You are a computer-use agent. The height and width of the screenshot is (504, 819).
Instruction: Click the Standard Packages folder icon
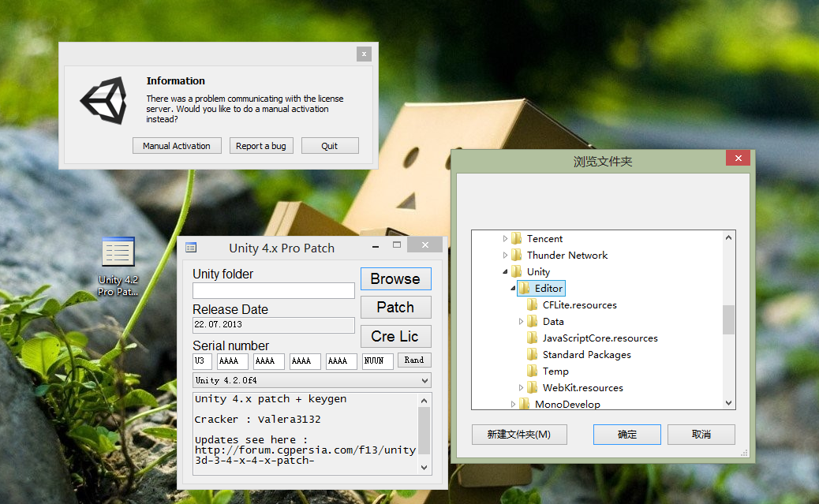(533, 355)
